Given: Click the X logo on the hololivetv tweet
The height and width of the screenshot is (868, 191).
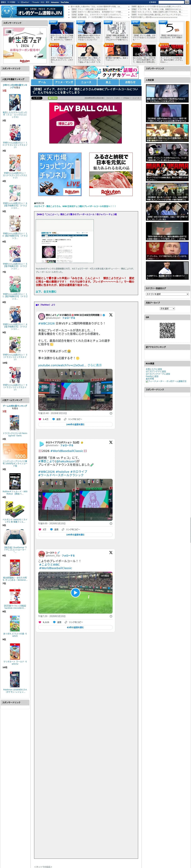Looking at the screenshot, I should pos(111,442).
